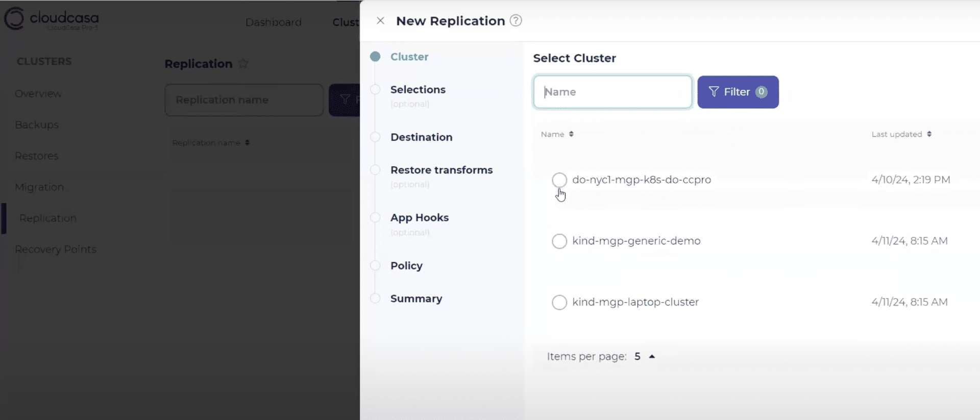Focus Replication name search field
Image resolution: width=980 pixels, height=420 pixels.
244,100
